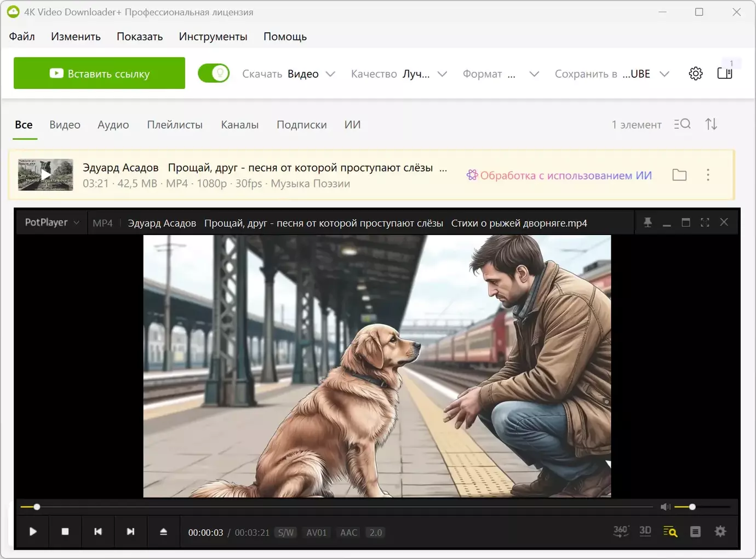Pin PotPlayer window on top
This screenshot has width=756, height=559.
coord(648,223)
